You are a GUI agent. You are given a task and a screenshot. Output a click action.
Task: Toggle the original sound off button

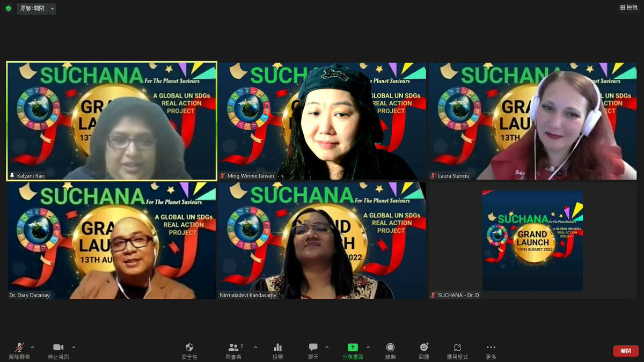(x=32, y=9)
